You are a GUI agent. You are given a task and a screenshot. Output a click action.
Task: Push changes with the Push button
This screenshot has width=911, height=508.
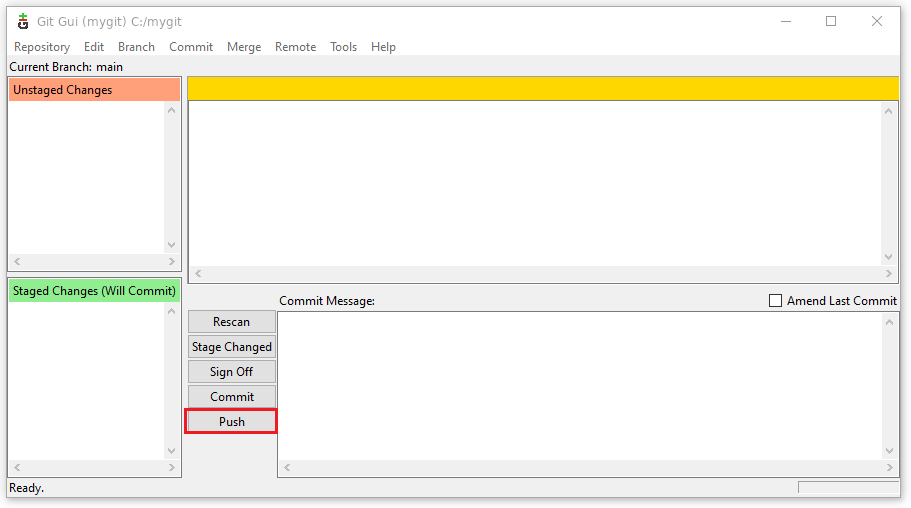click(x=232, y=422)
